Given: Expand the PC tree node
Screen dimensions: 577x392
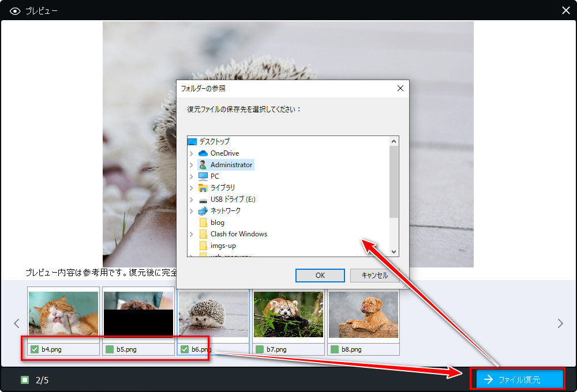Looking at the screenshot, I should tap(192, 176).
